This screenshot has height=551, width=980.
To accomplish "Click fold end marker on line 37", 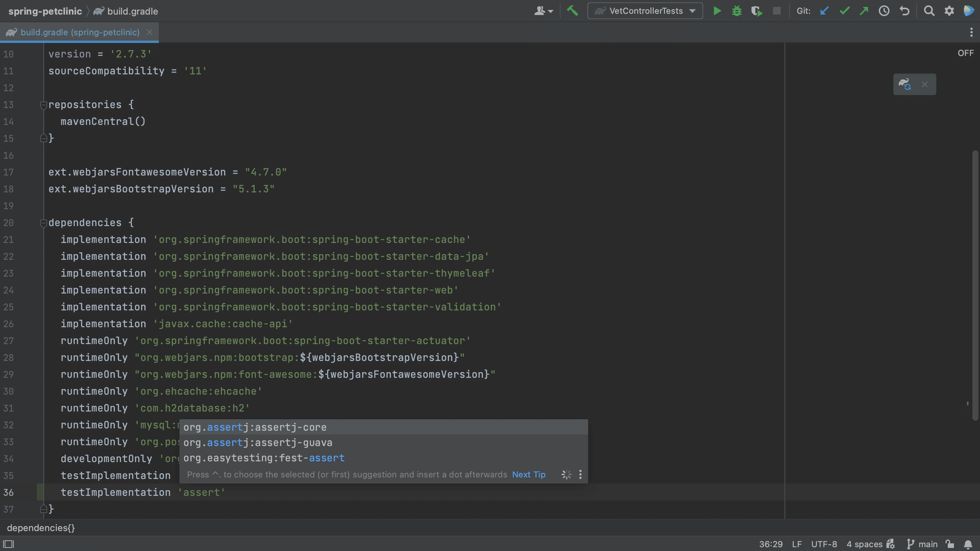I will tap(43, 509).
